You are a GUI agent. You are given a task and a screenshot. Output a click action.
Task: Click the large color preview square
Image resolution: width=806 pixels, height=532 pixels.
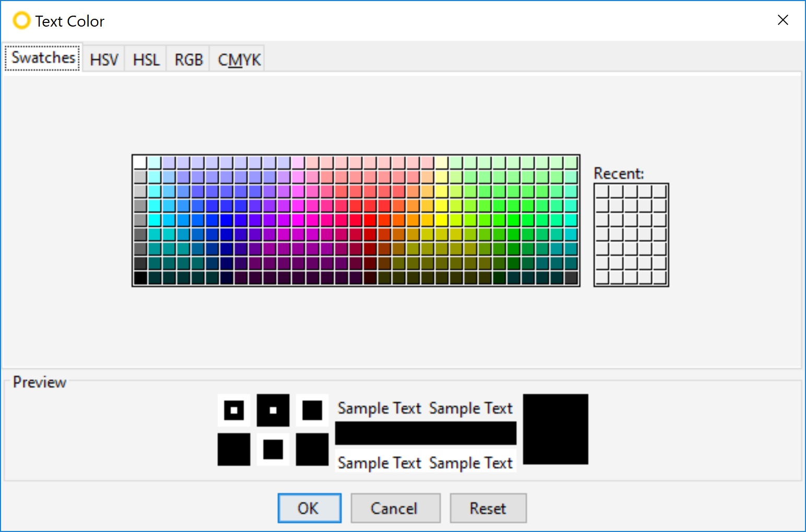click(555, 429)
